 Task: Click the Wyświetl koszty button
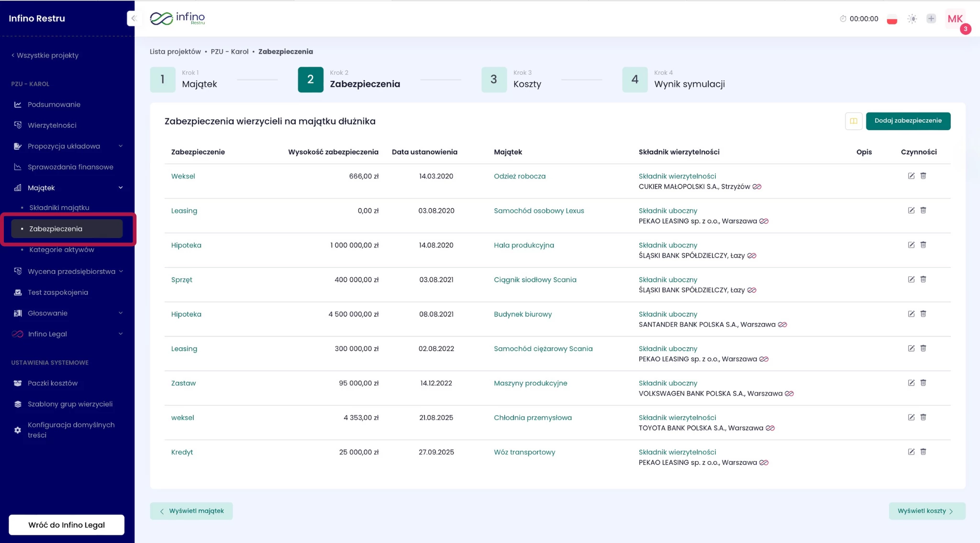click(x=926, y=511)
